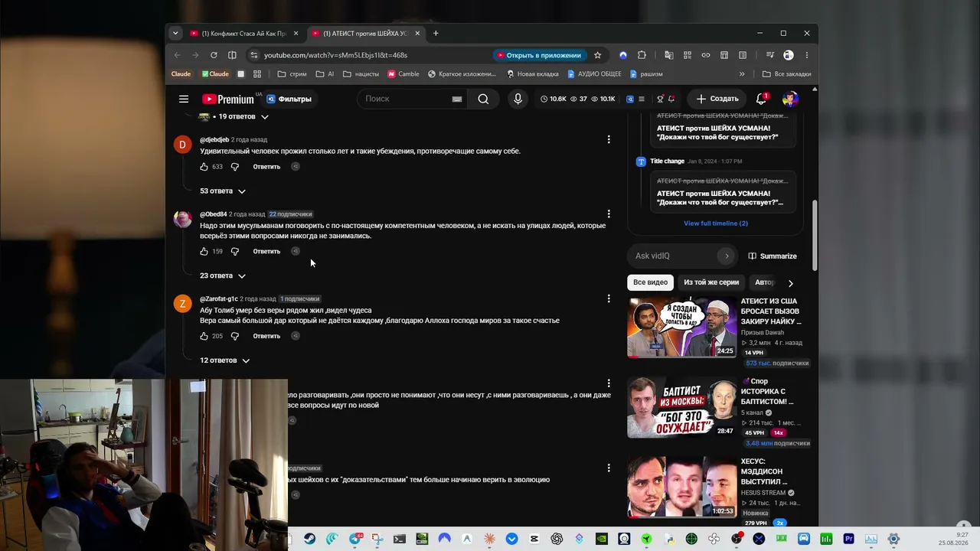The image size is (980, 551).
Task: Open the БАПТИСТ из Москвы video thumbnail
Action: point(681,408)
